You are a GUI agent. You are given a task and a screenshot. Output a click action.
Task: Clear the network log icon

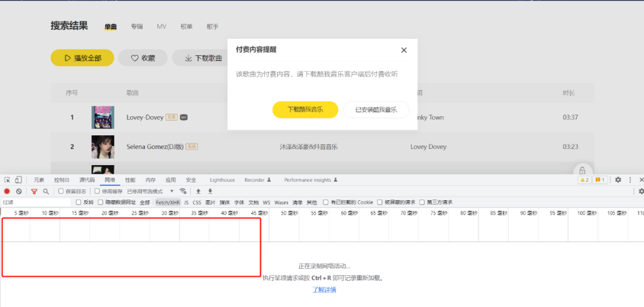click(19, 191)
